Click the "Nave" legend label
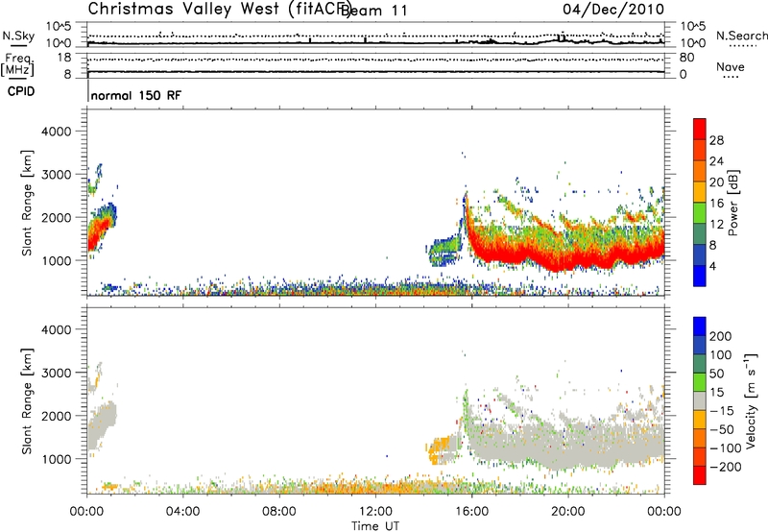This screenshot has height=532, width=768. [730, 66]
